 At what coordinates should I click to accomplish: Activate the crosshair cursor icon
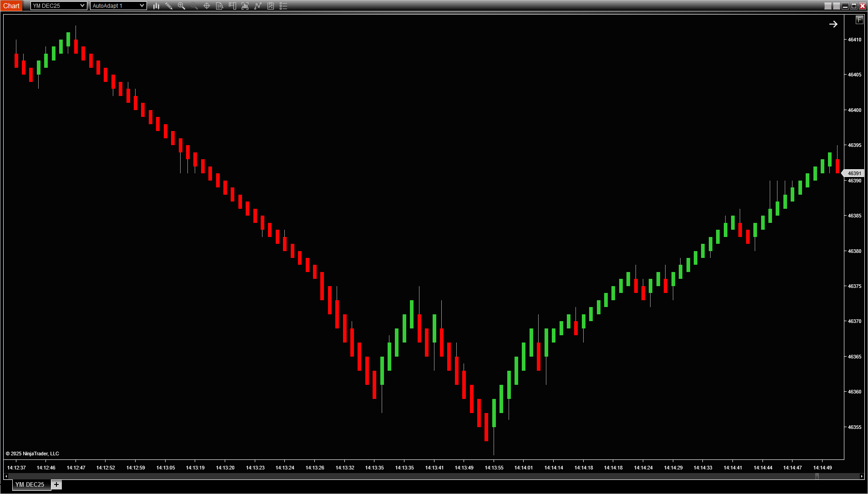pos(207,6)
